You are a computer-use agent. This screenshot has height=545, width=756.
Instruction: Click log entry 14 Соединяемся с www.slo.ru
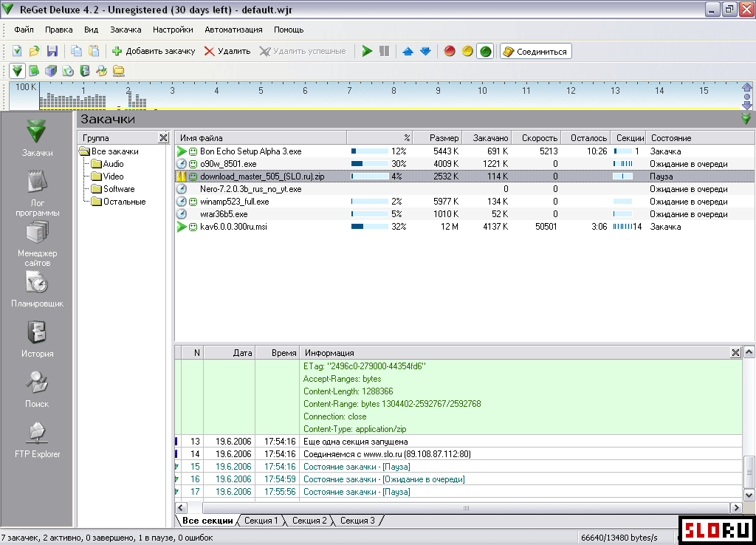click(x=458, y=454)
